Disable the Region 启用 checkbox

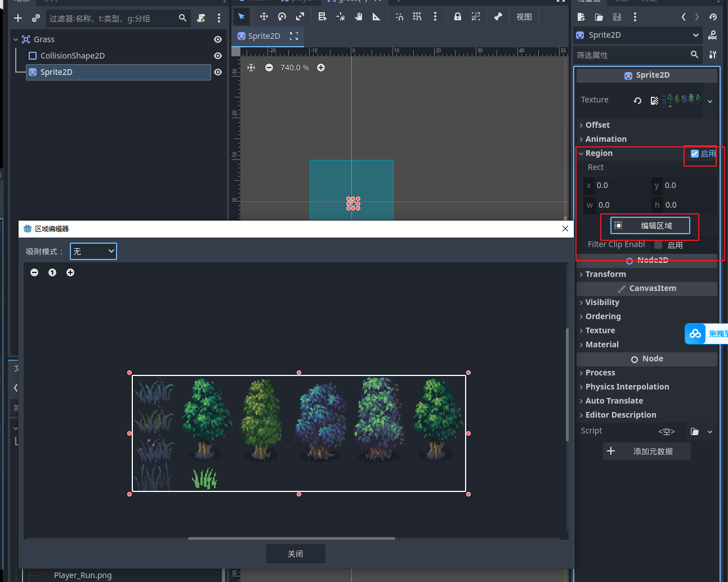coord(695,154)
